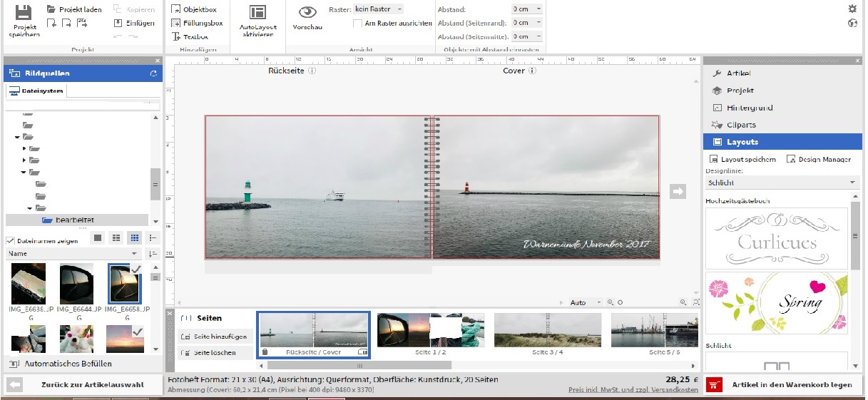868x400 pixels.
Task: Click Automatisches Befüllen
Action: [x=60, y=364]
